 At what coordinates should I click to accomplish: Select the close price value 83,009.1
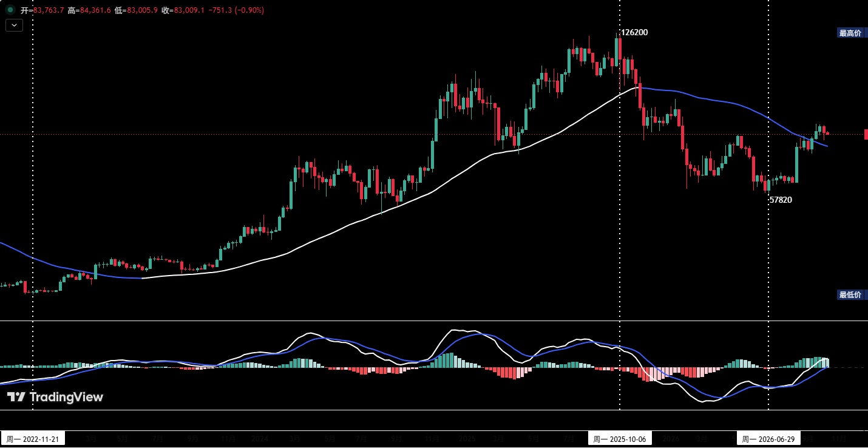point(189,10)
